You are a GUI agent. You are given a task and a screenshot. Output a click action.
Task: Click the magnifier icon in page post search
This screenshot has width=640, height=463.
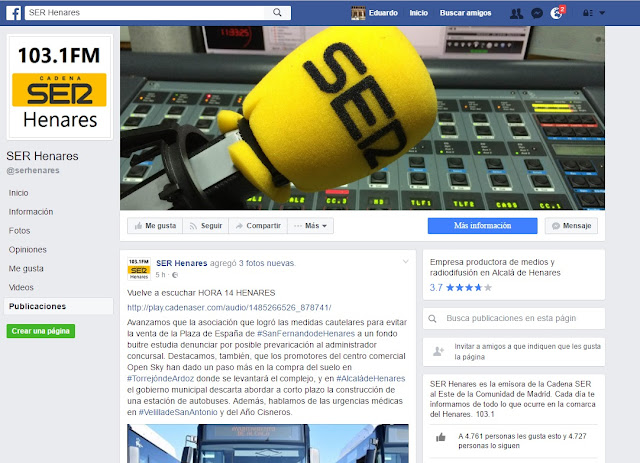click(x=433, y=318)
